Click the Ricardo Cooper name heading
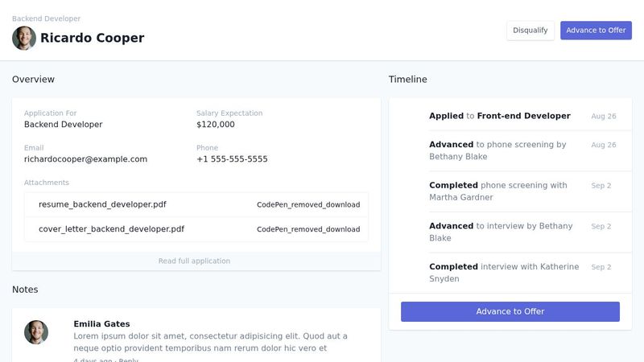Viewport: 644px width, 362px height. 93,38
